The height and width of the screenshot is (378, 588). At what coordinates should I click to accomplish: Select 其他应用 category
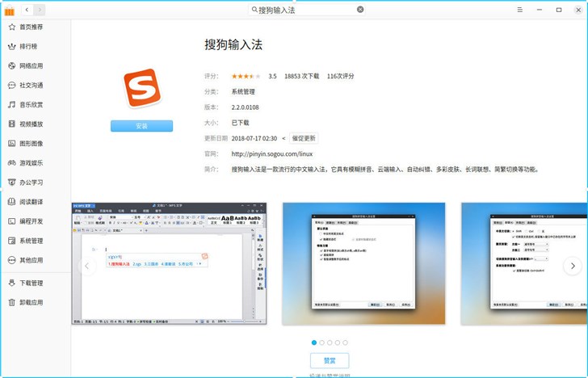31,260
